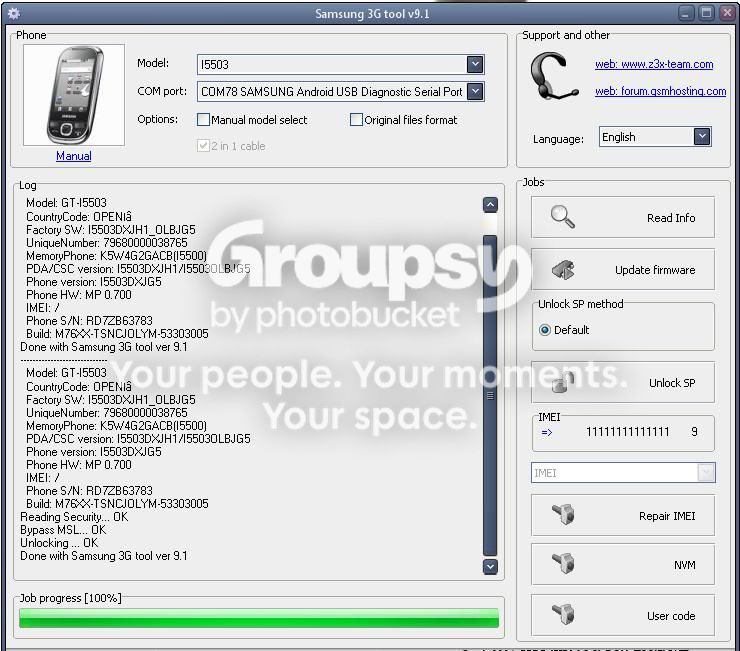Click the gear icon in the title bar

pyautogui.click(x=14, y=13)
